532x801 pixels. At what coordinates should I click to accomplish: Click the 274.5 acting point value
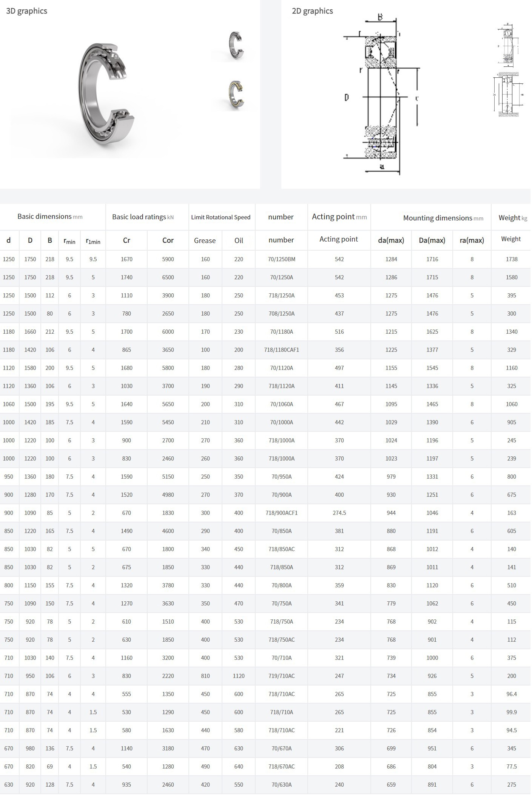pos(339,513)
